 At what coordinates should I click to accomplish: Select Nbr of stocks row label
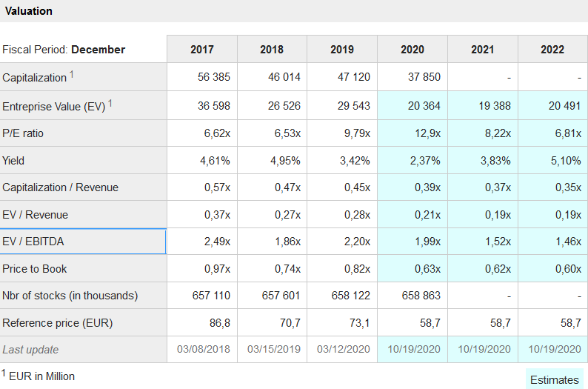[70, 296]
